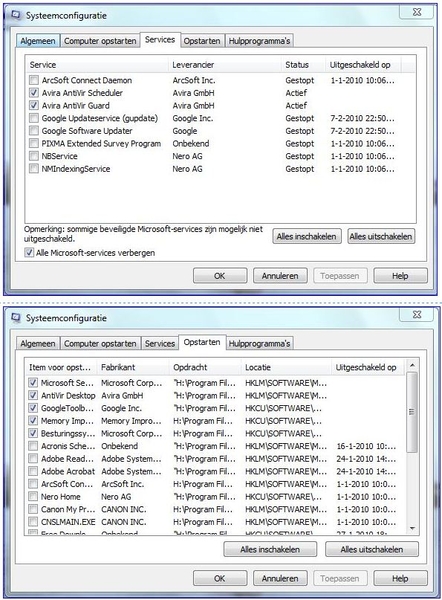Uncheck the AntiVir Desktop startup item
This screenshot has width=442, height=600.
pos(33,395)
